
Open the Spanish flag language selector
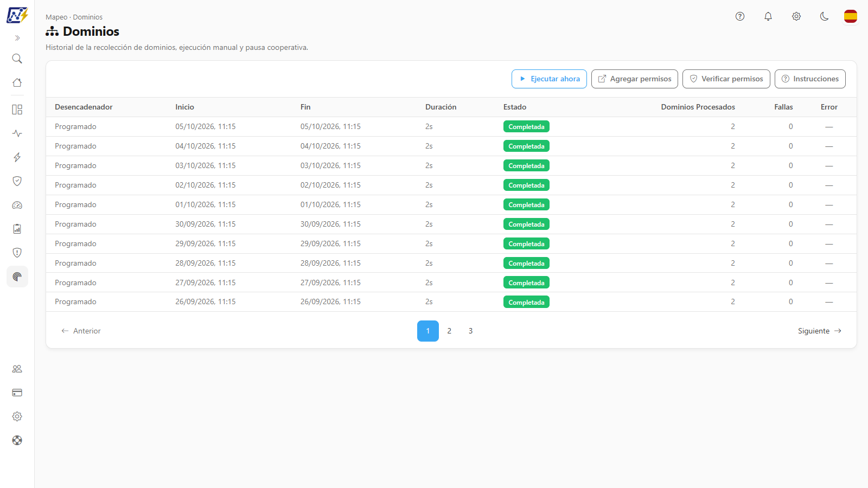(x=851, y=16)
